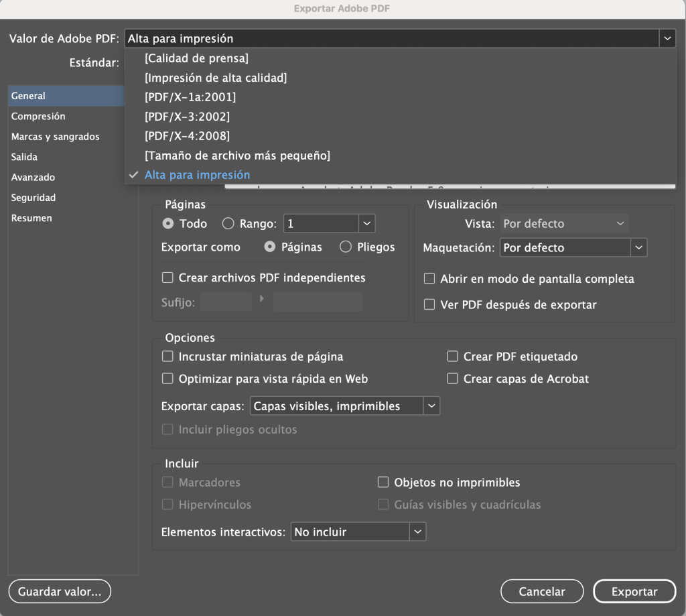
Task: Select the [Calidad de prensa] preset
Action: (x=196, y=58)
